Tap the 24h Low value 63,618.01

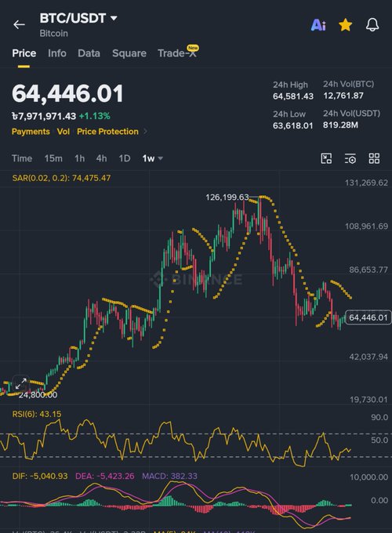point(292,125)
